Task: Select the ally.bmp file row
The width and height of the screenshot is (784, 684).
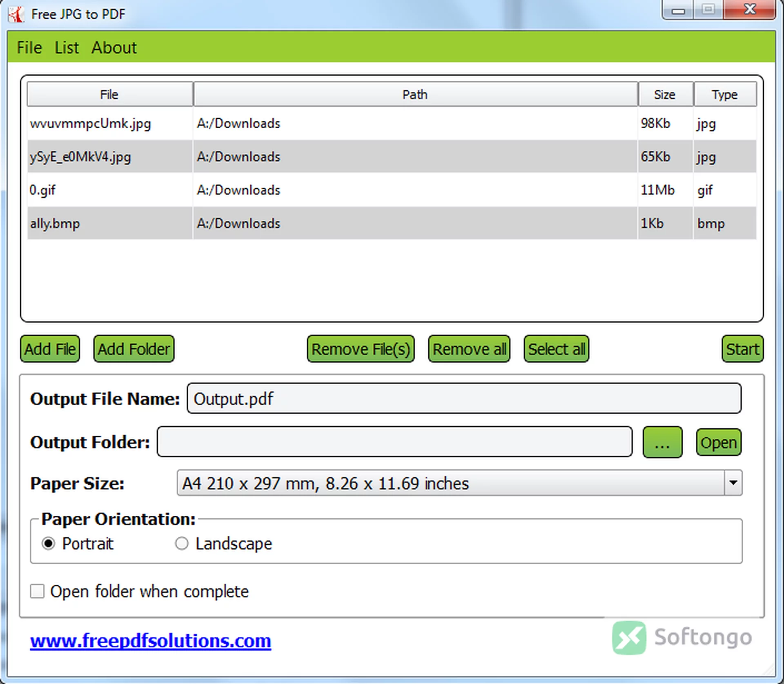Action: (392, 223)
